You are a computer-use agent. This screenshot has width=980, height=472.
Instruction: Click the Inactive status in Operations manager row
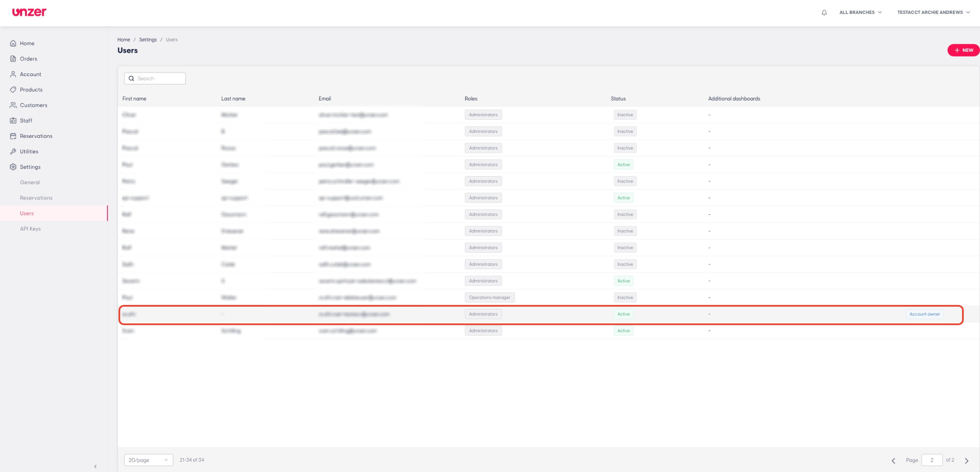(x=625, y=297)
